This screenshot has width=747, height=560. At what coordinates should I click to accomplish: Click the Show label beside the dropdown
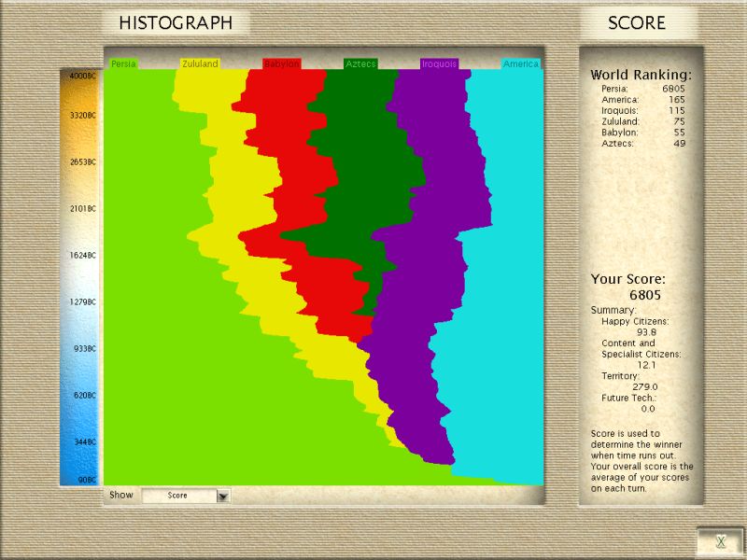coord(121,495)
